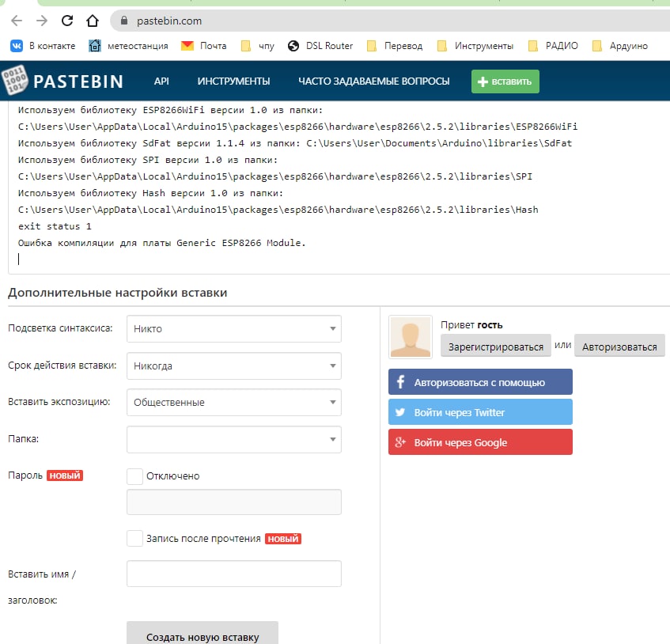
Task: Click the Авторизоваться button
Action: pyautogui.click(x=619, y=347)
